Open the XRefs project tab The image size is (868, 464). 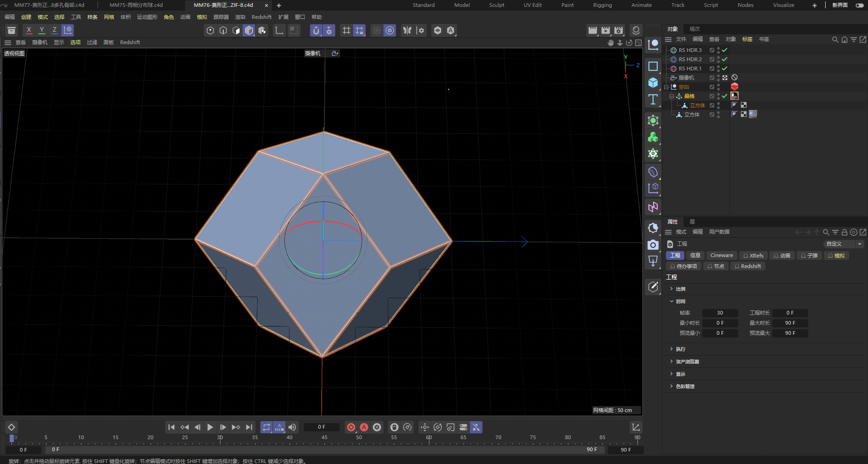[x=753, y=256]
